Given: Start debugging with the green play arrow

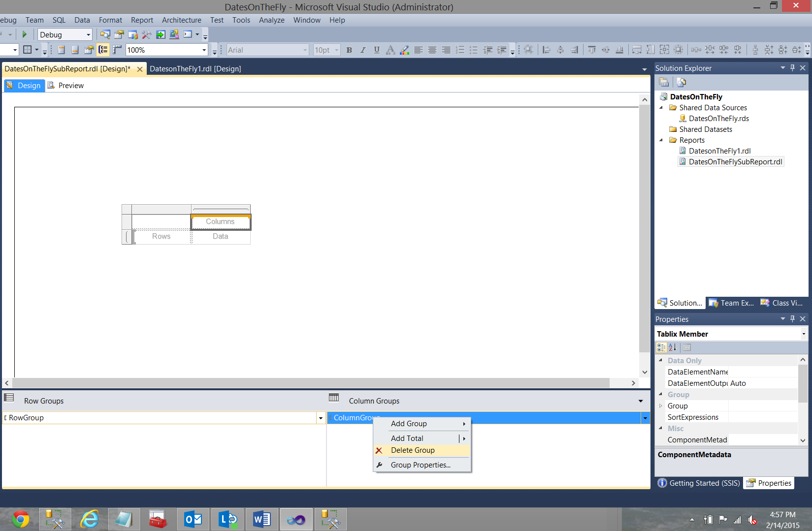Looking at the screenshot, I should [24, 34].
